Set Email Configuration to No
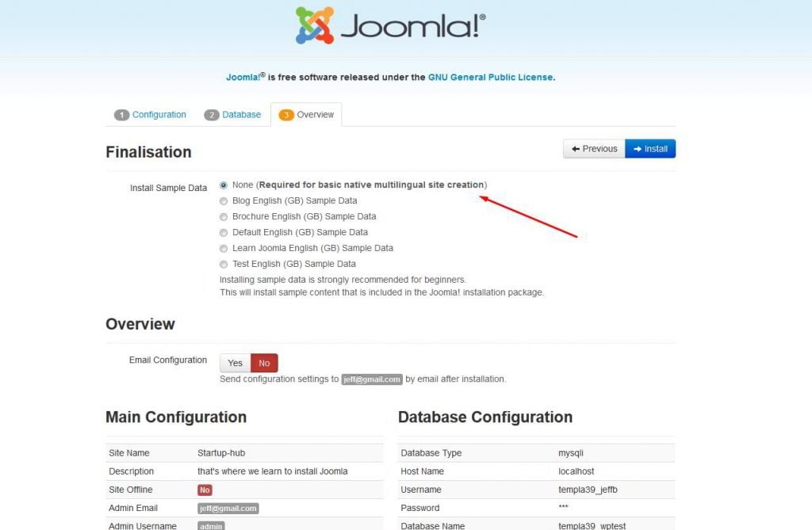This screenshot has height=530, width=812. pyautogui.click(x=264, y=363)
